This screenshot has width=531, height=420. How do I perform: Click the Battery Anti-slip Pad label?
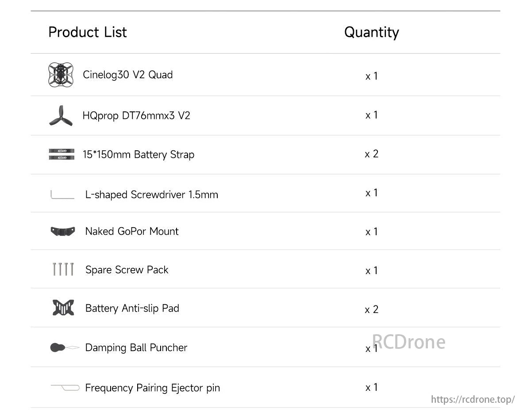click(x=132, y=308)
